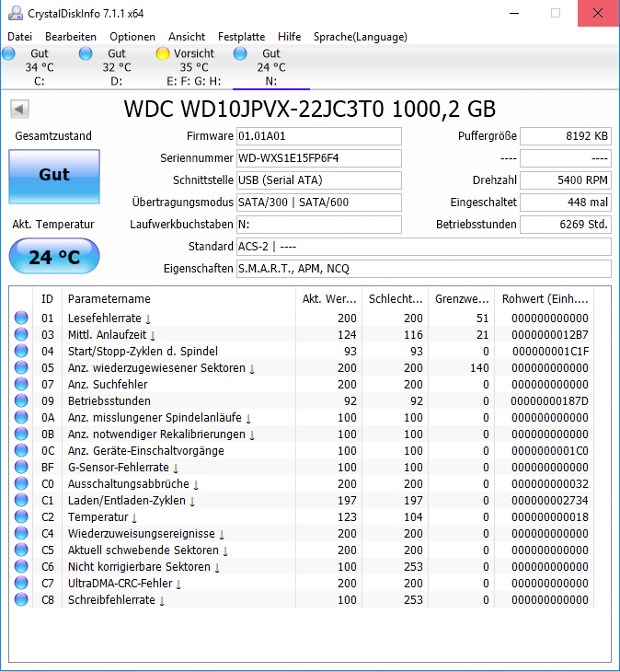Image resolution: width=620 pixels, height=672 pixels.
Task: Click the status icon for Wiederzuweisungsereignisse
Action: pos(21,533)
